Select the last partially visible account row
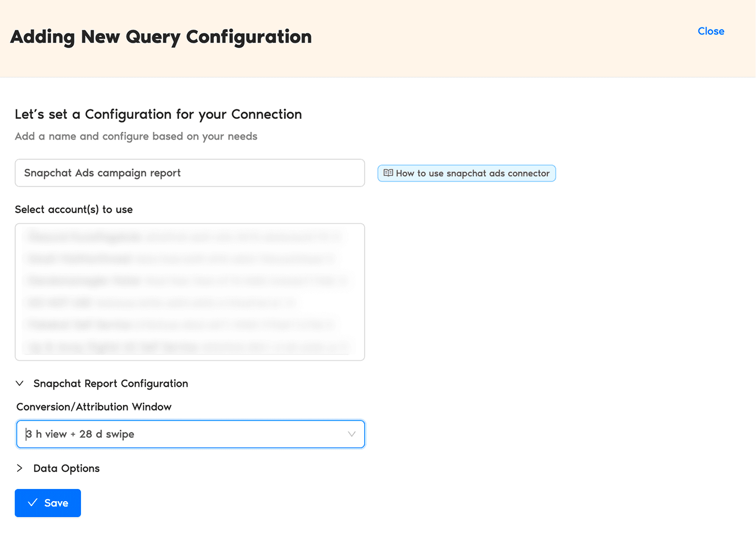This screenshot has width=756, height=556. [187, 347]
